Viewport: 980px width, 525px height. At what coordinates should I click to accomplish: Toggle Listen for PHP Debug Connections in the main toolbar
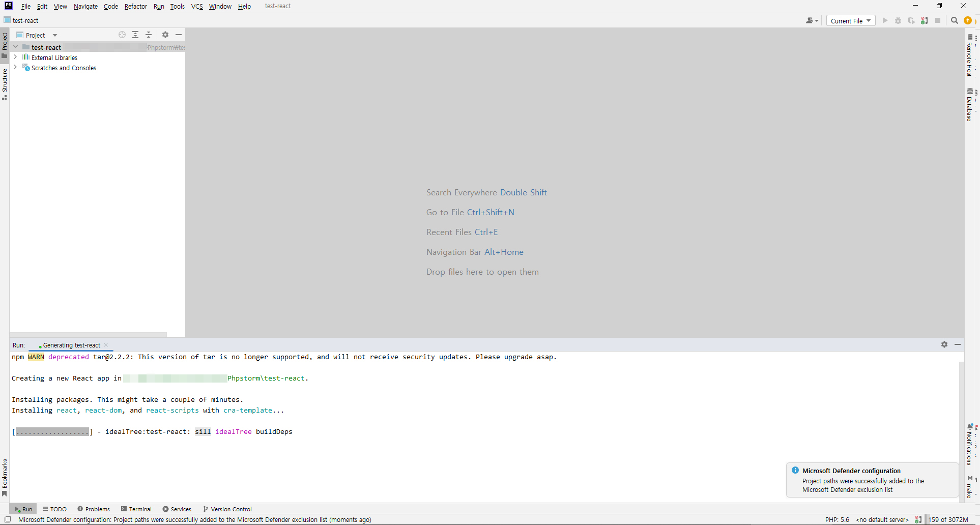925,21
